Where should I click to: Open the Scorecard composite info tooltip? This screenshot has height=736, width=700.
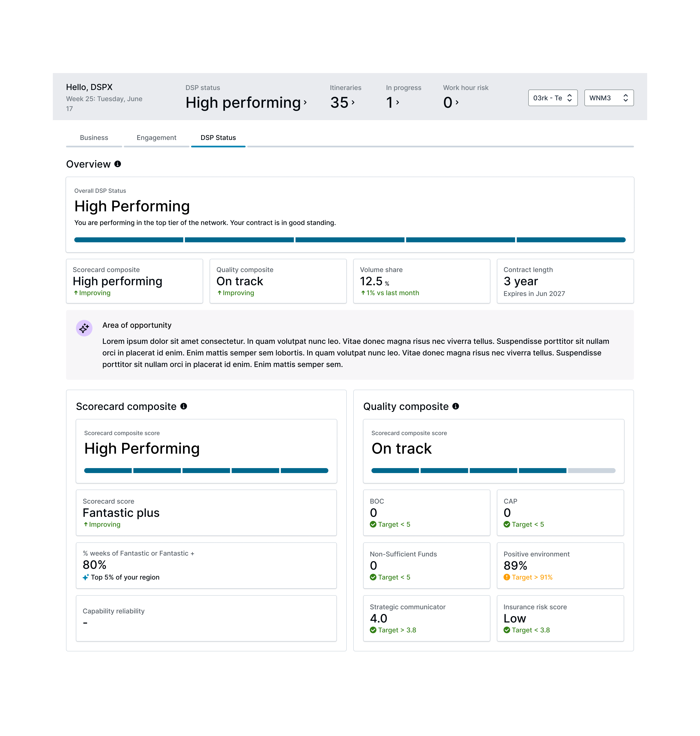(x=184, y=406)
